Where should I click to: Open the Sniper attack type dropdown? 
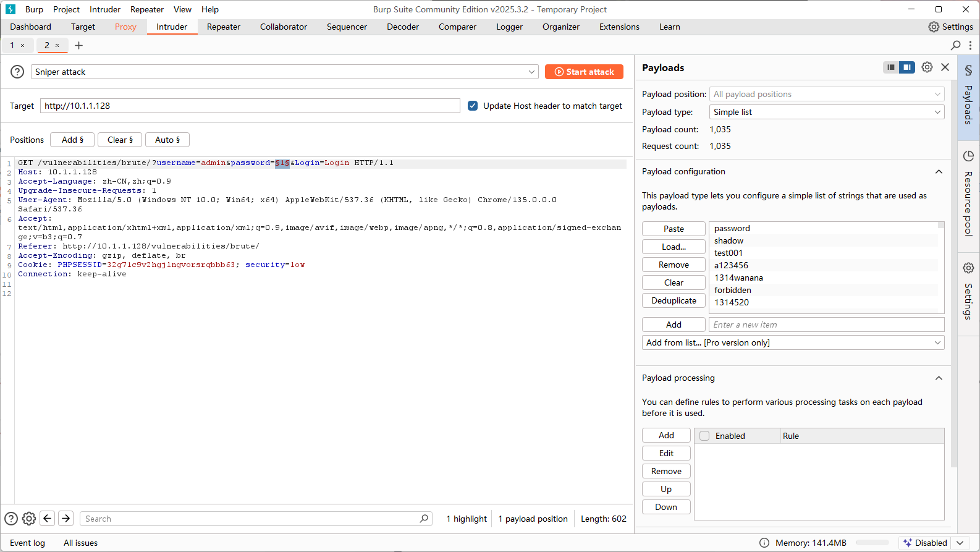pyautogui.click(x=284, y=72)
